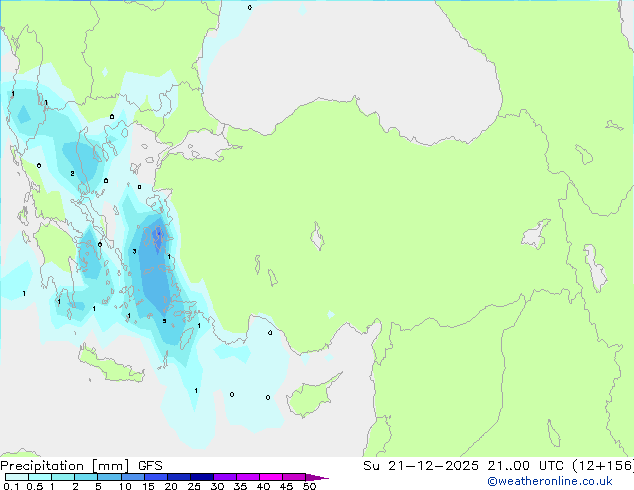
Task: Pick the 40–45 mm magenta legend swatch
Action: point(271,477)
